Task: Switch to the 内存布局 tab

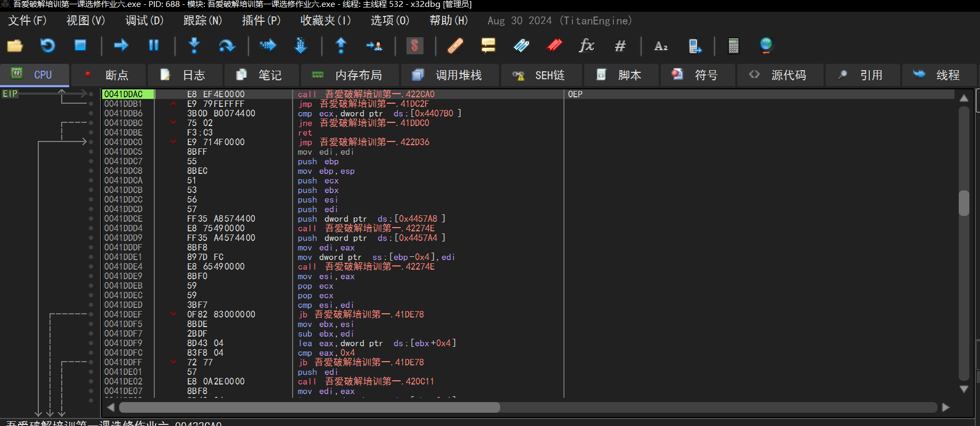Action: coord(350,75)
